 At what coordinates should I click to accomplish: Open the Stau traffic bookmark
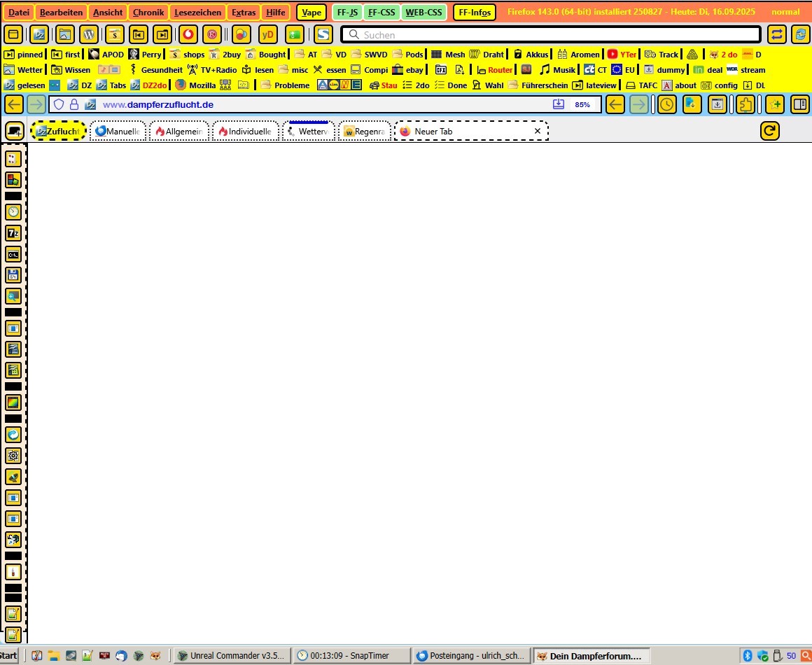[383, 85]
